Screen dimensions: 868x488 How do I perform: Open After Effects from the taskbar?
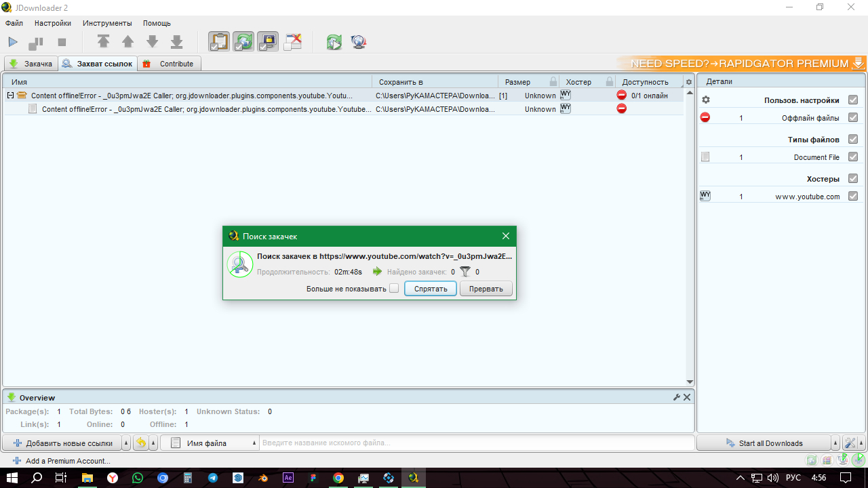click(288, 478)
